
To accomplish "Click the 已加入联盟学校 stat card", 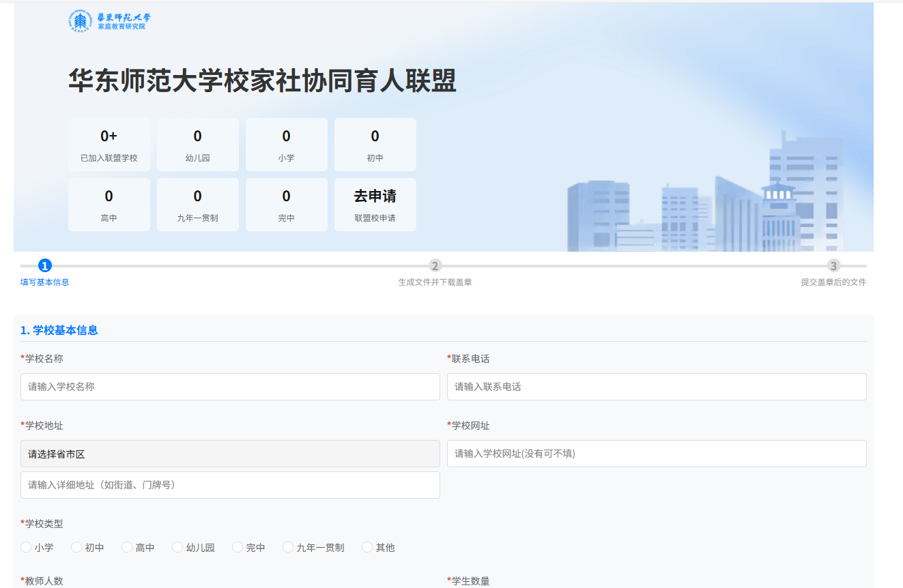I will pyautogui.click(x=109, y=145).
